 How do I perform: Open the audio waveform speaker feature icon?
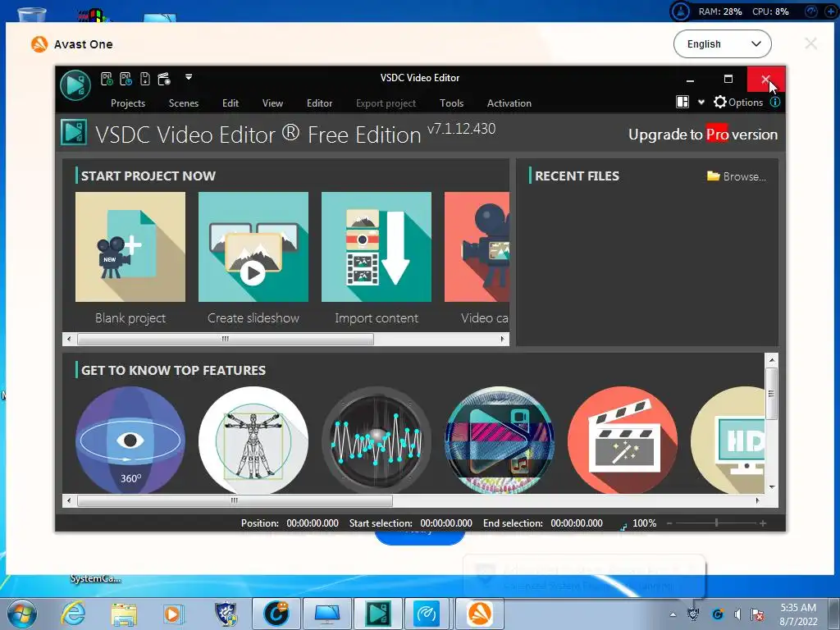[x=376, y=440]
